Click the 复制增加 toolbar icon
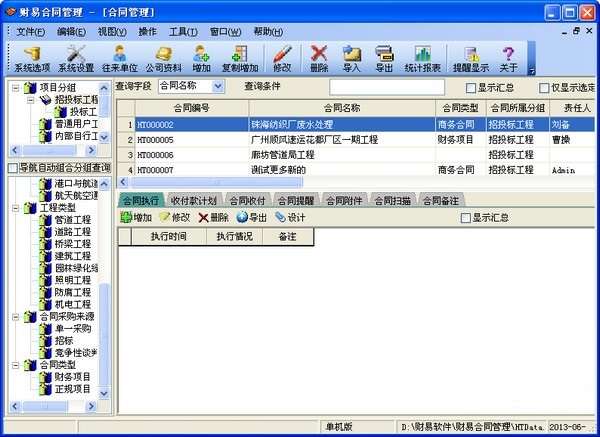 [x=240, y=59]
